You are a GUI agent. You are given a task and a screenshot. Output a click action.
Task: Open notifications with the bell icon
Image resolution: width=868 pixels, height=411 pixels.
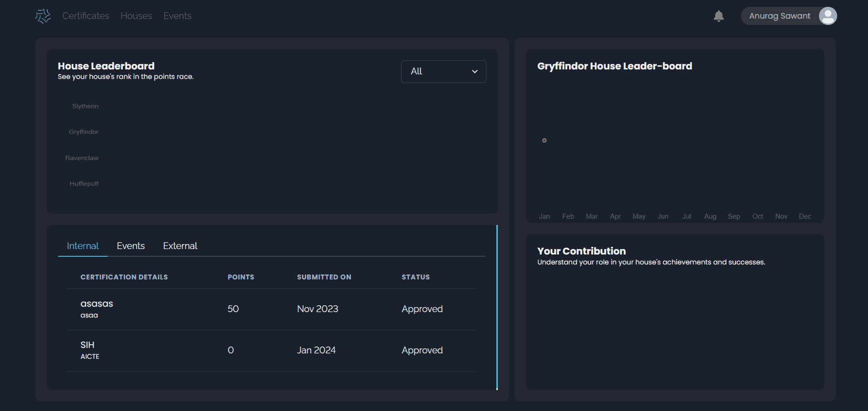tap(718, 16)
